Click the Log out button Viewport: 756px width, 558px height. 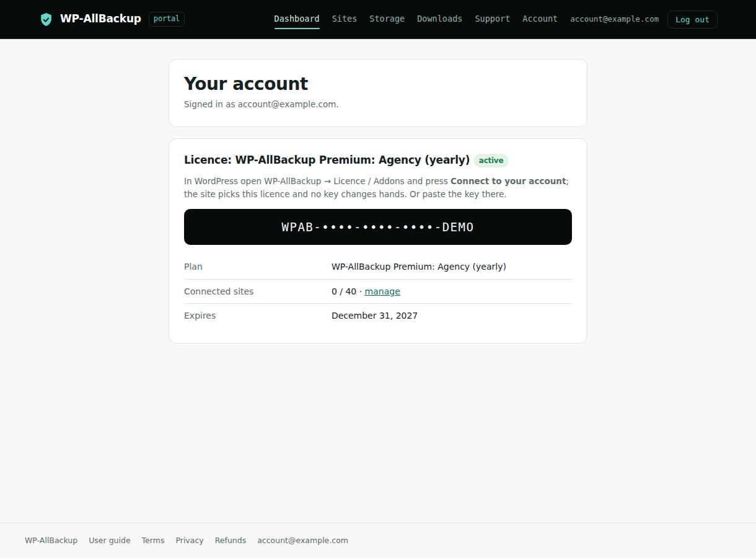[x=692, y=19]
